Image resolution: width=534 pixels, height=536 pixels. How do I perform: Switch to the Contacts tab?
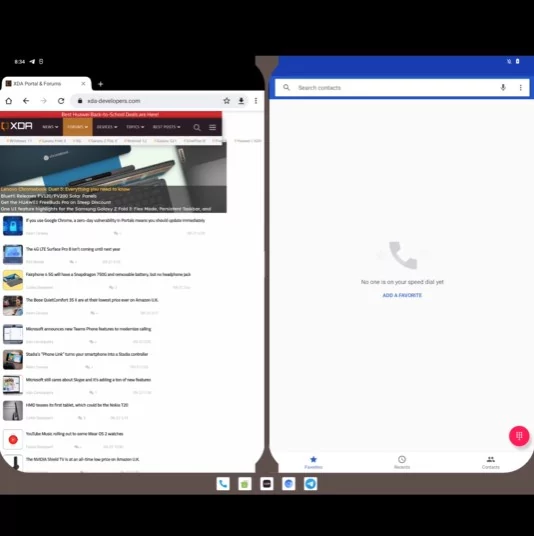(x=491, y=463)
